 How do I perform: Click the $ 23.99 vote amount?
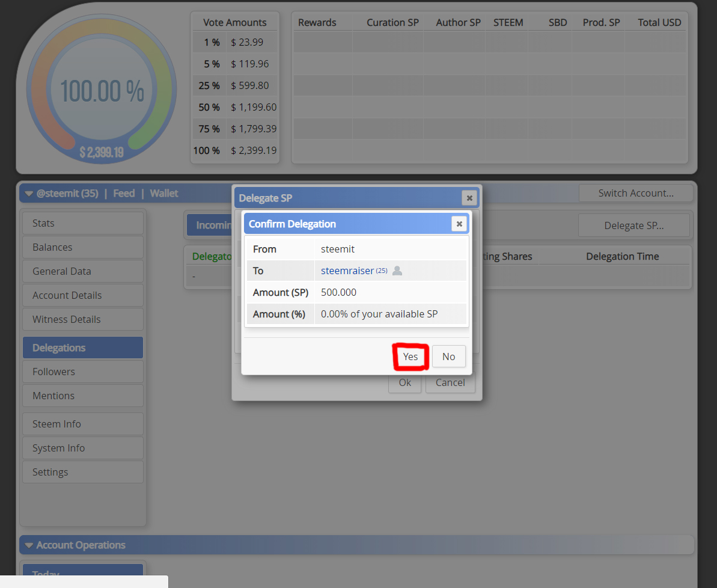click(247, 42)
